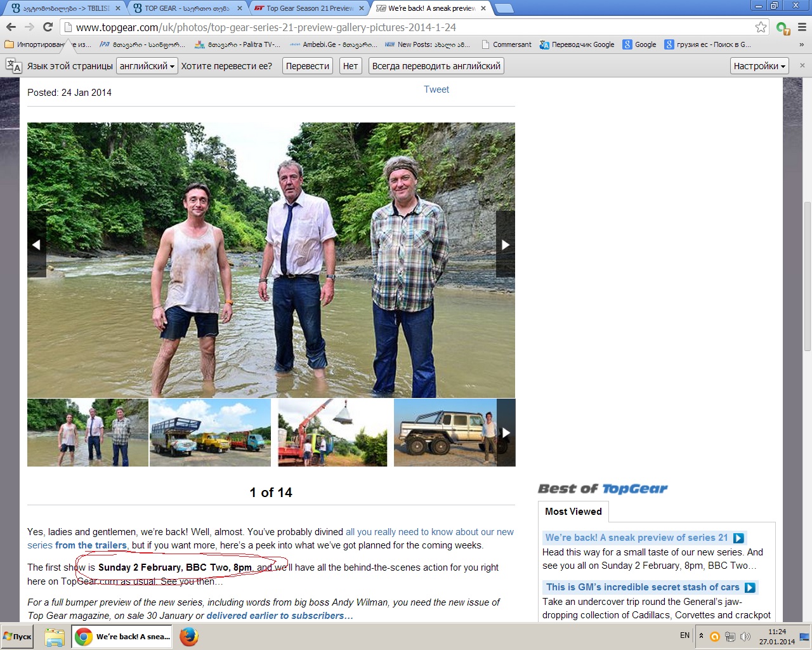Screen dimensions: 812x650
Task: Open the Palitra TV bookmark
Action: tap(238, 44)
